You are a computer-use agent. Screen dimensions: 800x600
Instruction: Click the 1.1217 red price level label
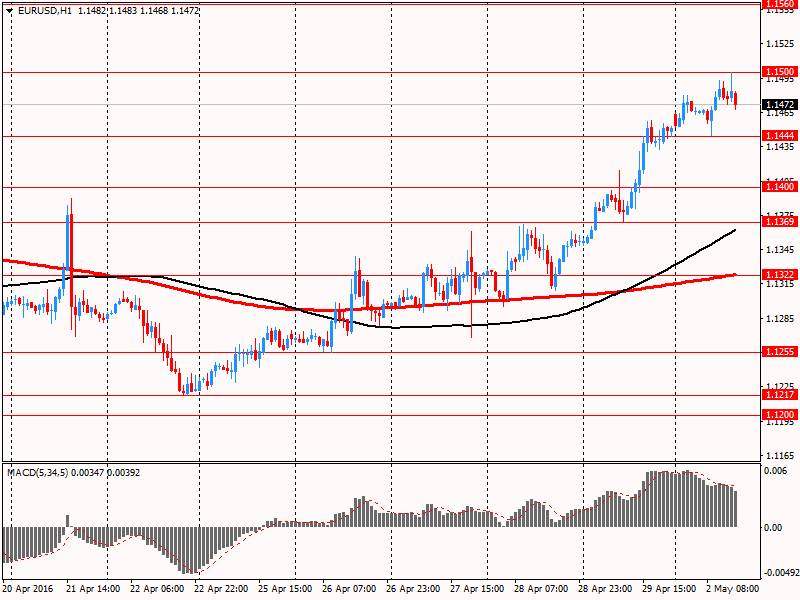780,394
